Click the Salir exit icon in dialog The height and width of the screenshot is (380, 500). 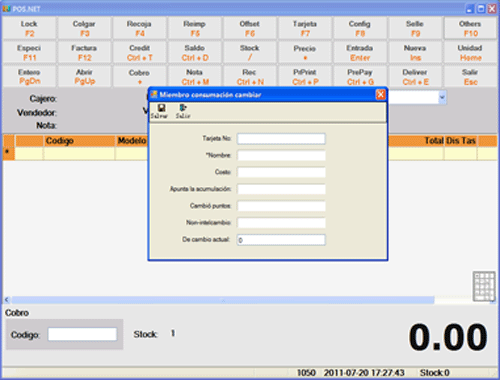183,111
